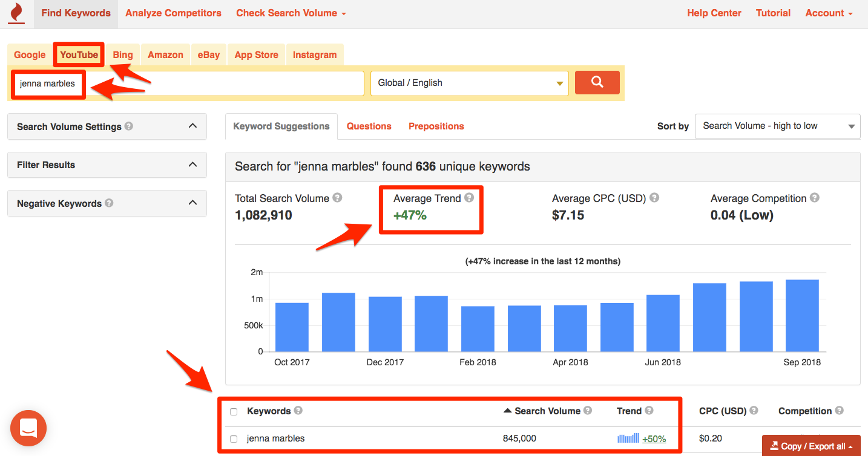The height and width of the screenshot is (456, 868).
Task: Open the Questions tab
Action: pos(369,126)
